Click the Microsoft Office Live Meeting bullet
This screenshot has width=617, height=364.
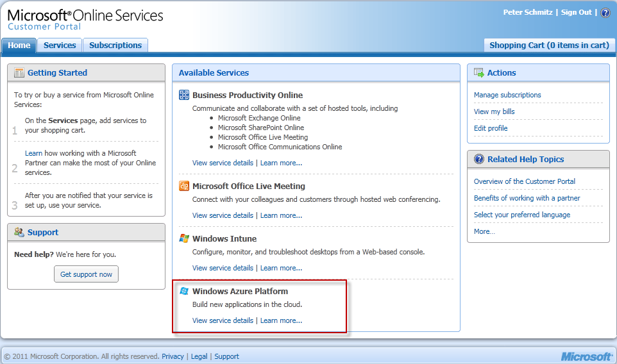coord(263,137)
